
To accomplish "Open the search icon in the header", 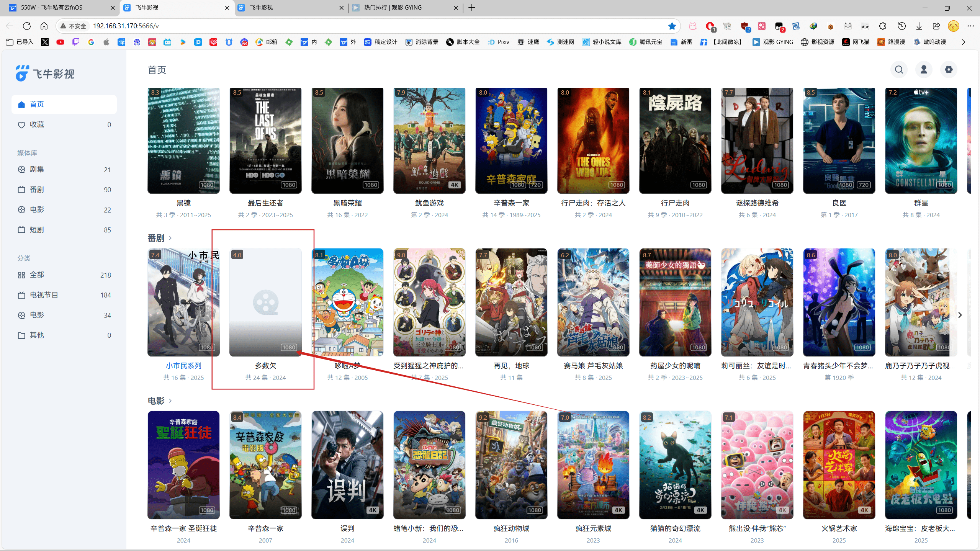I will 899,70.
